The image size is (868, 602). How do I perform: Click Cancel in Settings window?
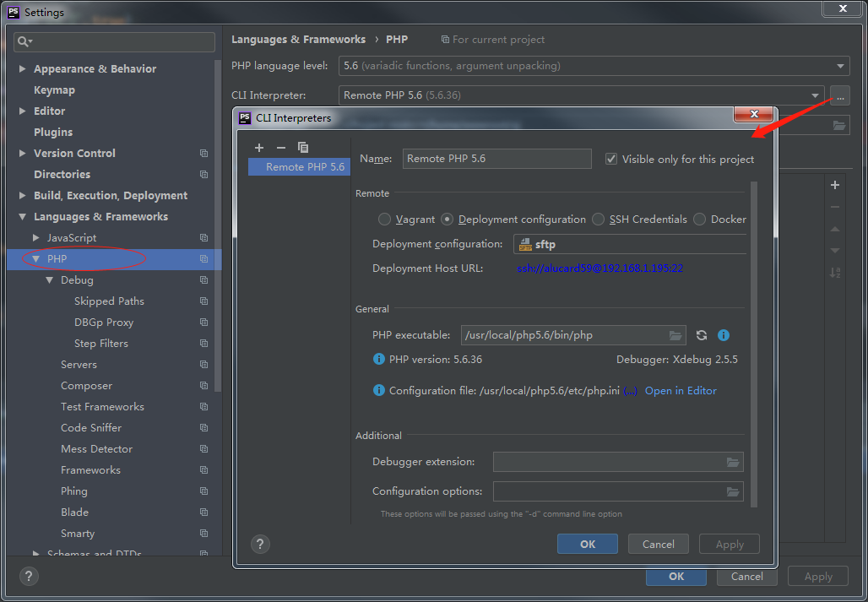pyautogui.click(x=746, y=576)
